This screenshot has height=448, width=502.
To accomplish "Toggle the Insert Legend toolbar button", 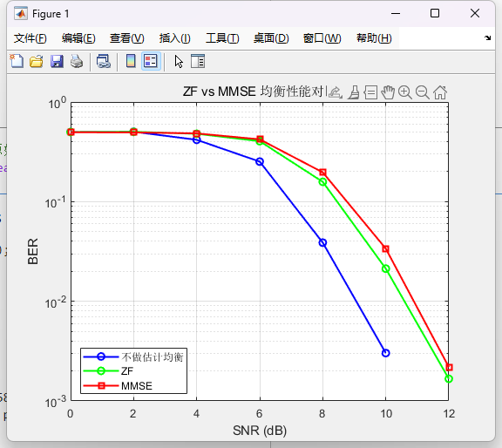I will point(151,61).
